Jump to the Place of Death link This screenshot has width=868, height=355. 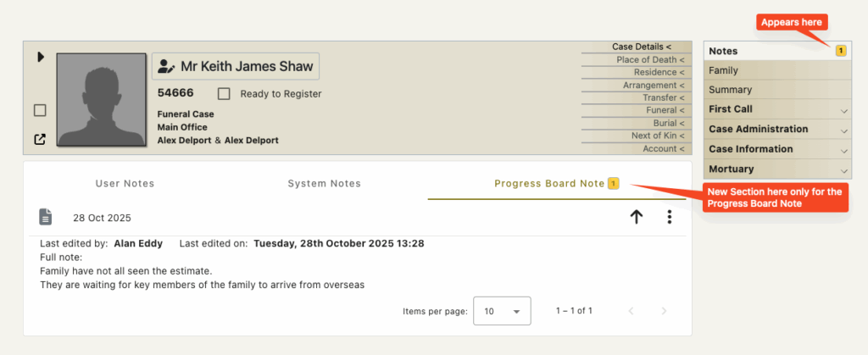click(650, 59)
